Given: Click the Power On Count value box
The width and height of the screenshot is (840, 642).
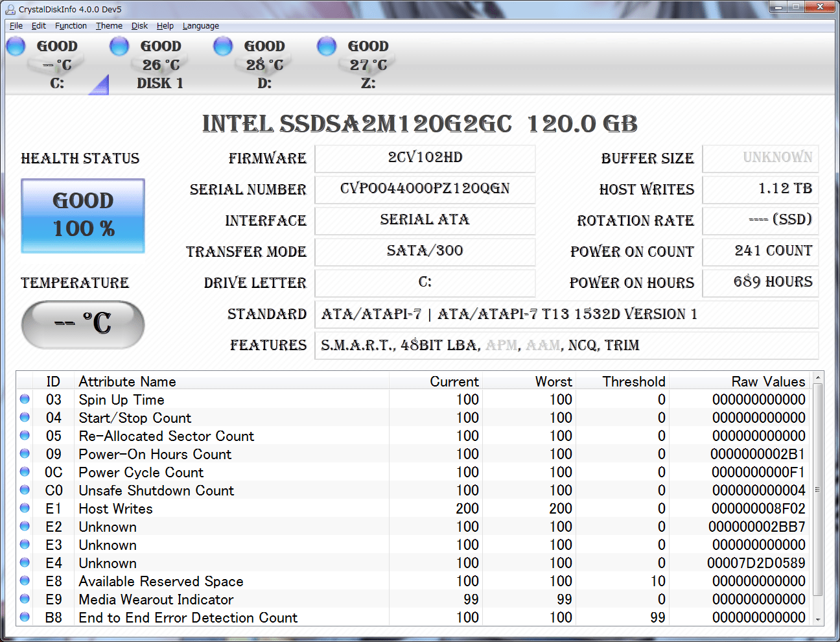Looking at the screenshot, I should (x=760, y=252).
